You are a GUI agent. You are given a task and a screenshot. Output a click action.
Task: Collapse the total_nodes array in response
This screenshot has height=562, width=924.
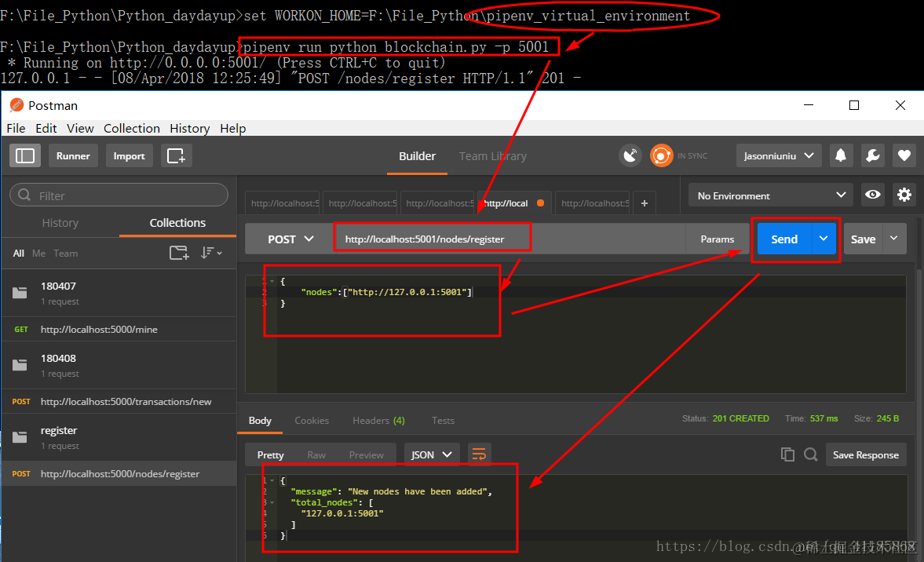[x=272, y=502]
